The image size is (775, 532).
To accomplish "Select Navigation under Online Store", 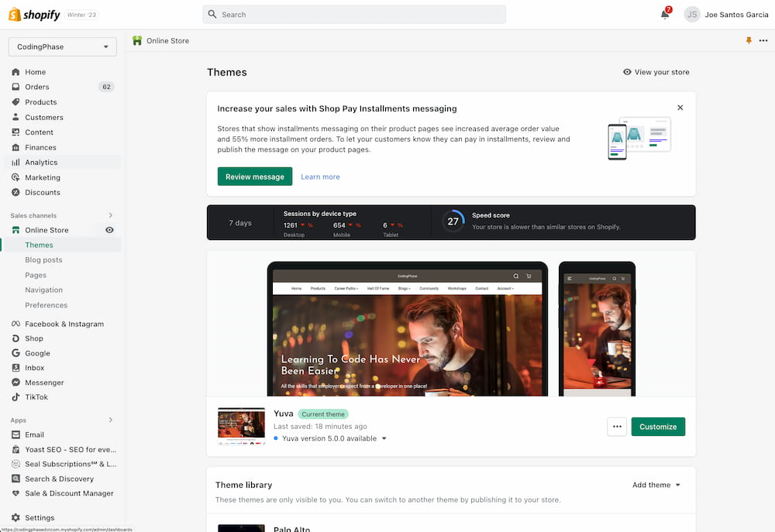I will (43, 290).
